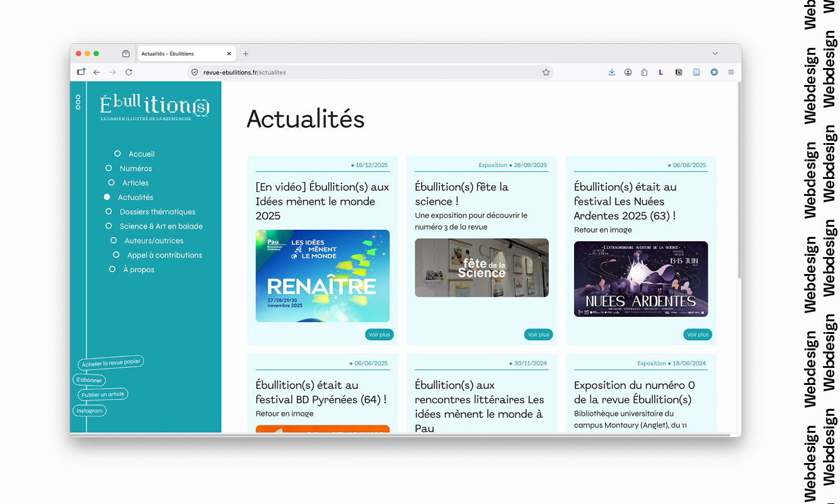Open the account profile icon
Image resolution: width=840 pixels, height=504 pixels.
click(628, 72)
